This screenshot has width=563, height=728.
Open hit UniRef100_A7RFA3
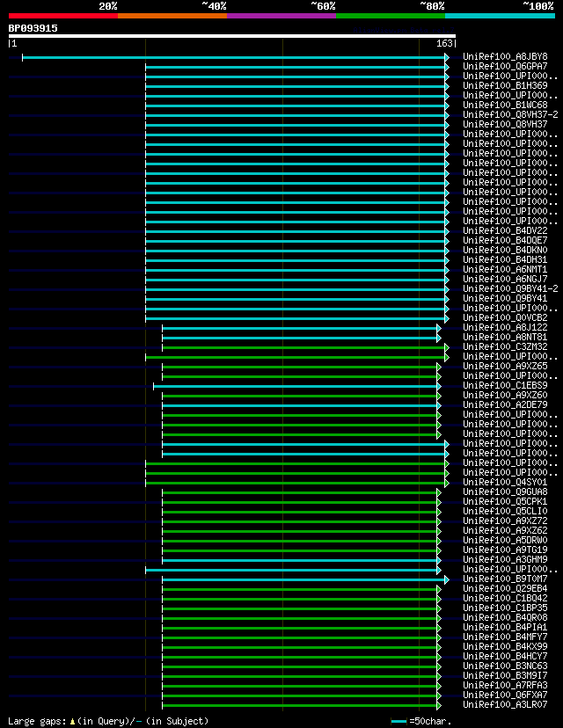(506, 686)
